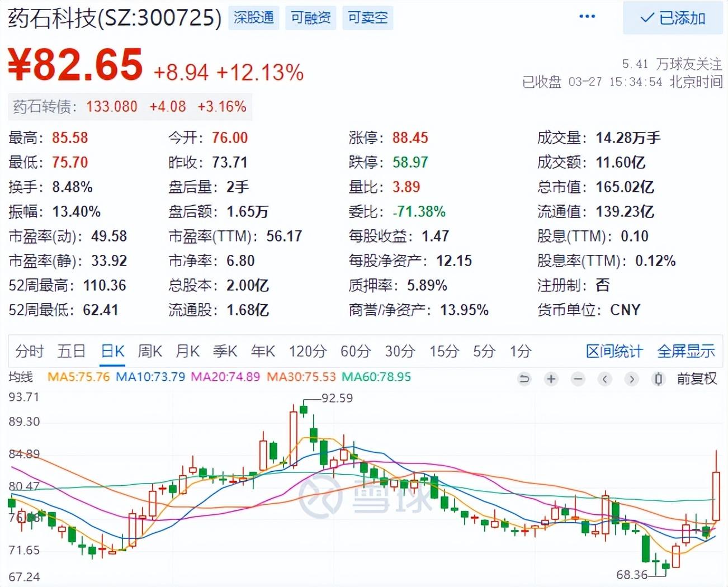Click the 最低 value 75.70
728x587 pixels.
point(70,162)
